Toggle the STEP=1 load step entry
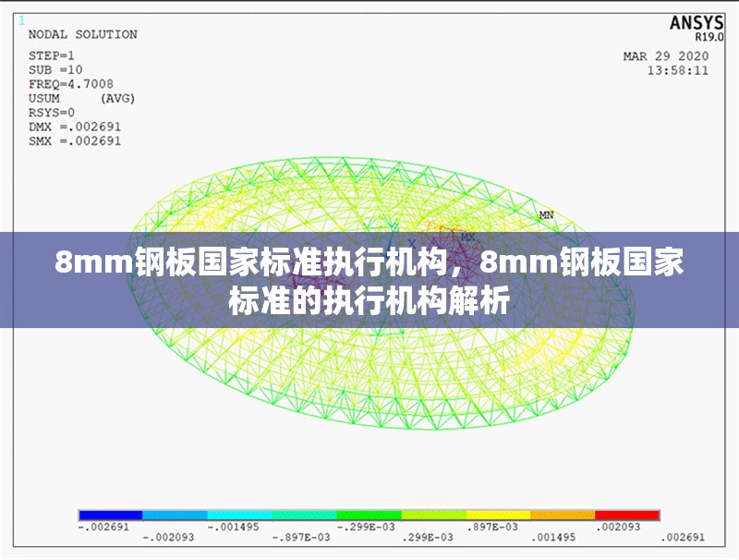The height and width of the screenshot is (560, 739). click(x=51, y=55)
